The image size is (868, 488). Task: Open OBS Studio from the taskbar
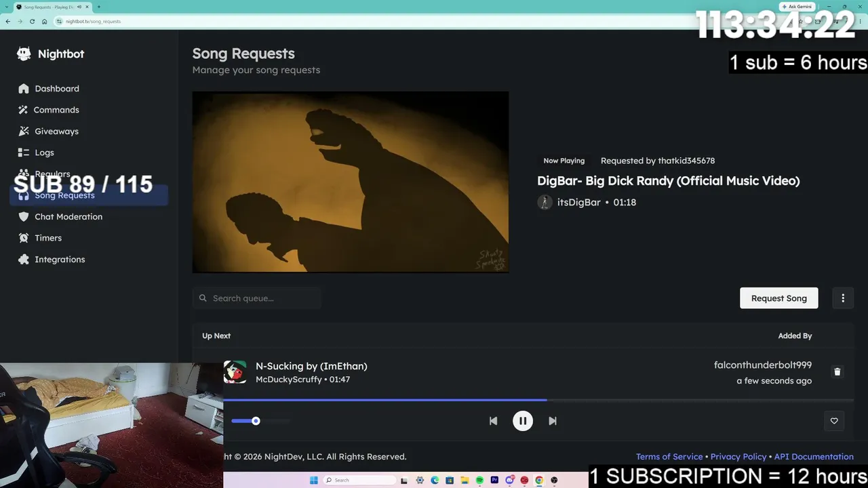554,481
